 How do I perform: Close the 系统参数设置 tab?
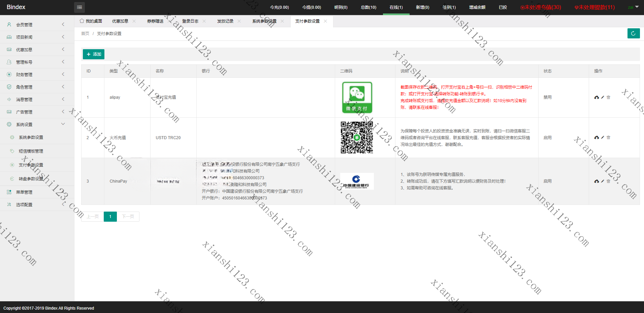[282, 21]
